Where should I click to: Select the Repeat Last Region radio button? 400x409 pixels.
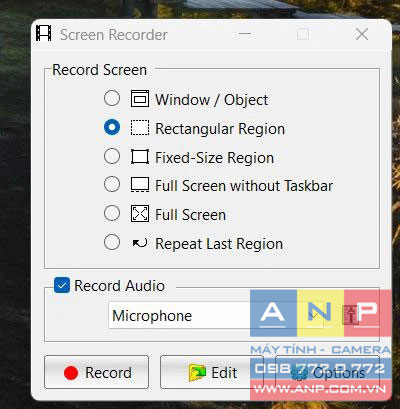click(112, 242)
